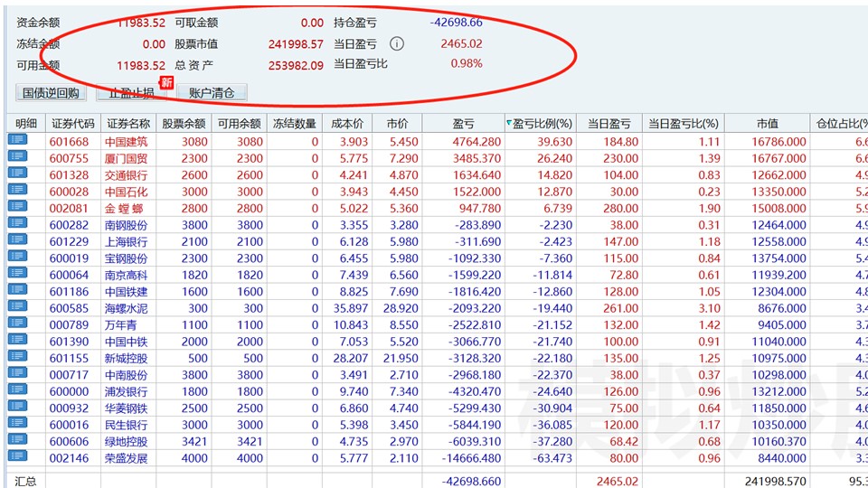
Task: Sort by 可用余额 column header
Action: pyautogui.click(x=239, y=124)
